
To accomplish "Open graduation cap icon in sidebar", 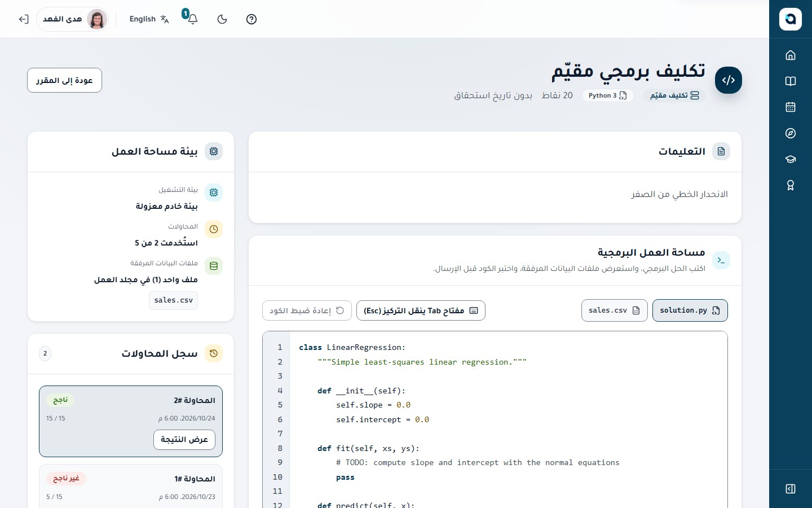I will click(791, 159).
